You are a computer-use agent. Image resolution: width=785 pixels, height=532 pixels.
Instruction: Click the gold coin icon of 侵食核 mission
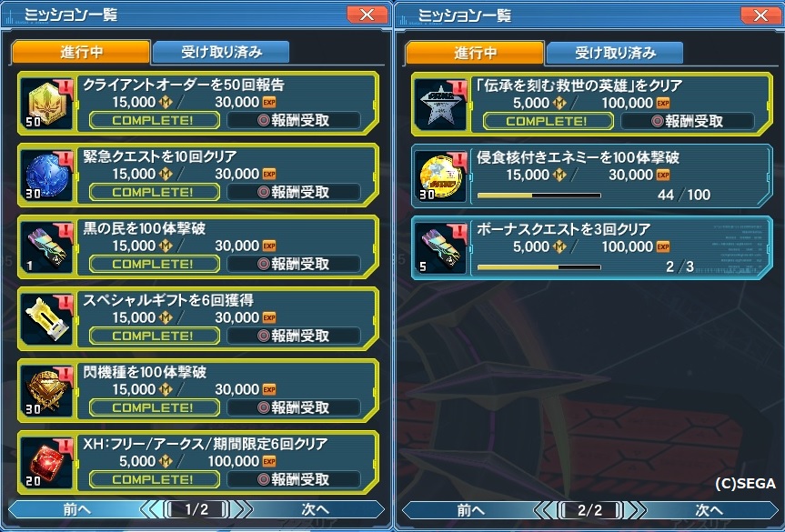[x=440, y=176]
